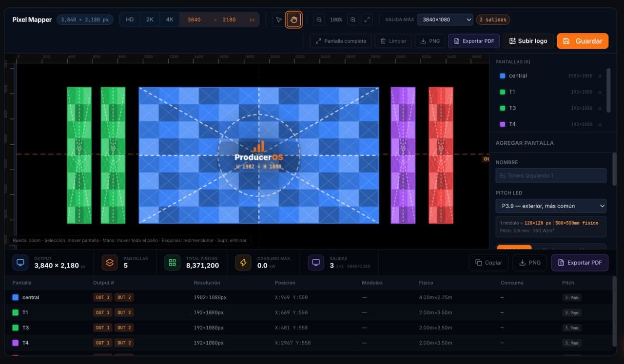Viewport: 624px width, 364px height.
Task: Click the Subir logo button
Action: coord(528,41)
